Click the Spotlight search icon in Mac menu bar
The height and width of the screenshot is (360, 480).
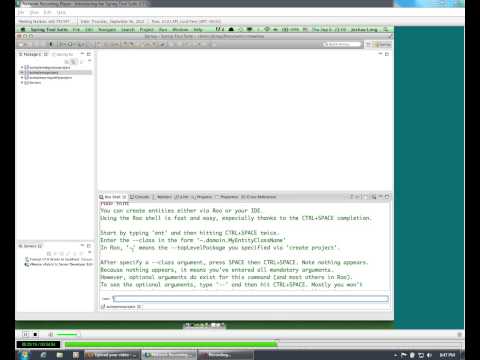pyautogui.click(x=386, y=29)
